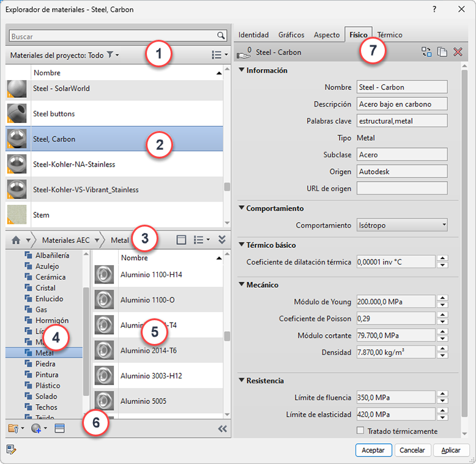Collapse the Mecánico section
The image size is (476, 464).
tap(242, 285)
